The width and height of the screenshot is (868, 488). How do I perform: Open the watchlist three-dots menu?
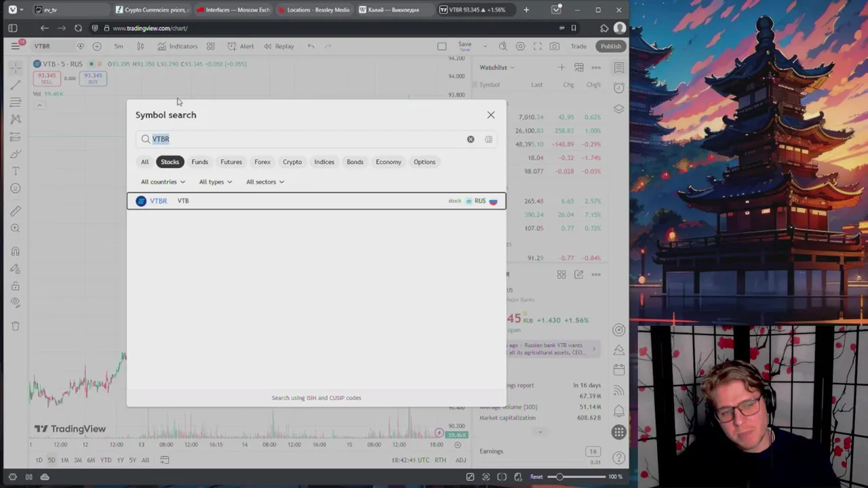pos(596,67)
